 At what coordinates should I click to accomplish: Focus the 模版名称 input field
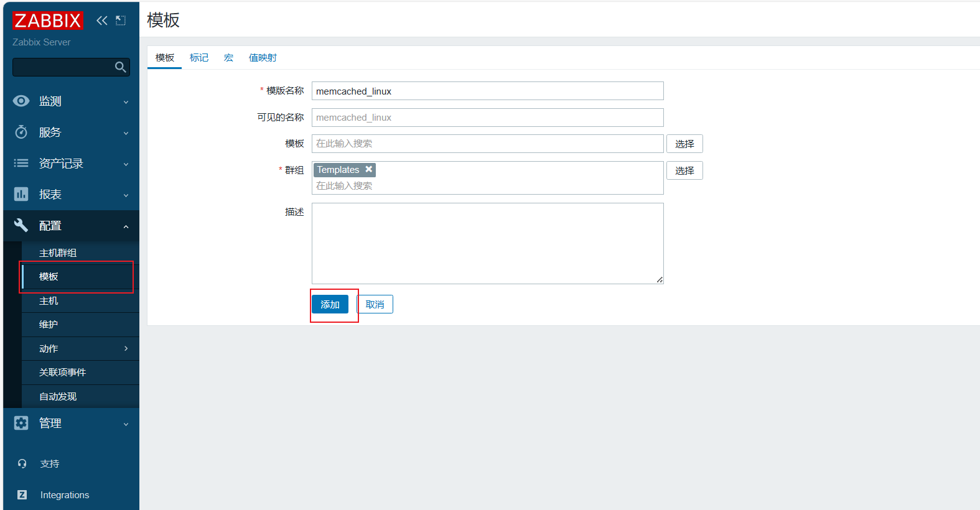click(487, 91)
